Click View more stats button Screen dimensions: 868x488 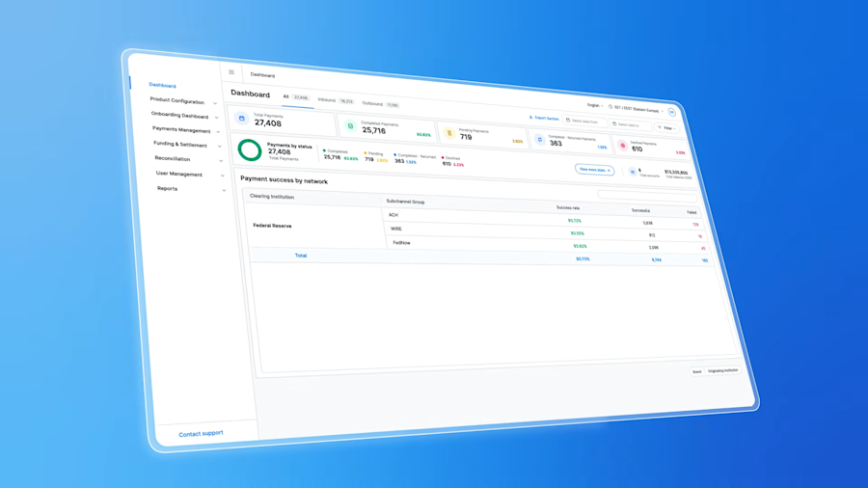(594, 170)
